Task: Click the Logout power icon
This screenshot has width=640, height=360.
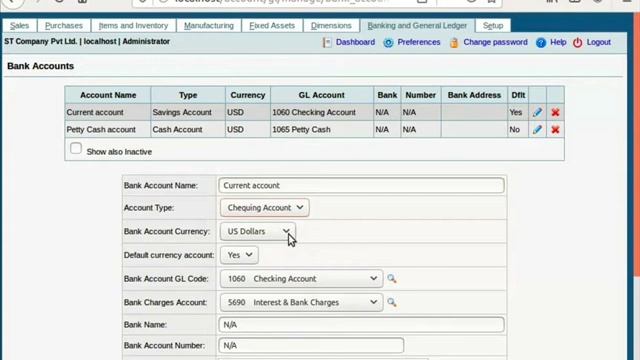Action: pyautogui.click(x=578, y=42)
